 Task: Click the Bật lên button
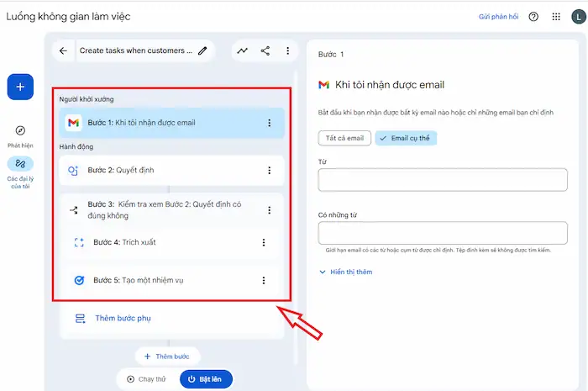click(x=206, y=379)
